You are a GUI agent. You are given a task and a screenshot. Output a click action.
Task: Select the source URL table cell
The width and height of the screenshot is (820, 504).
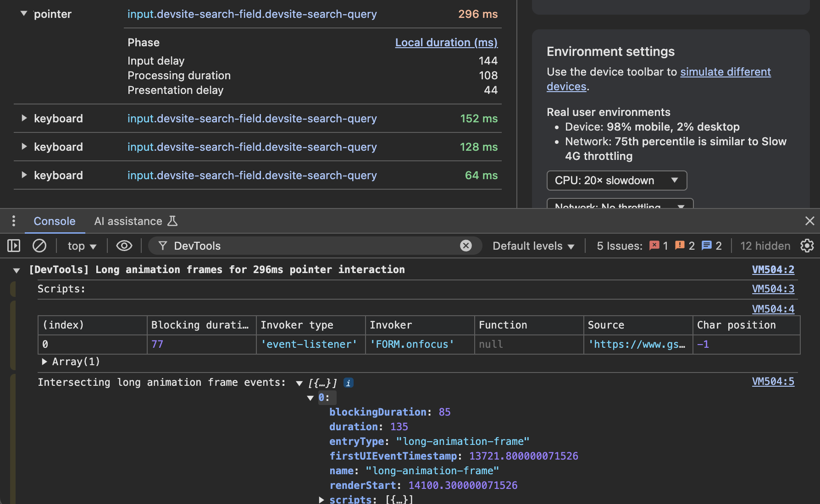coord(638,345)
